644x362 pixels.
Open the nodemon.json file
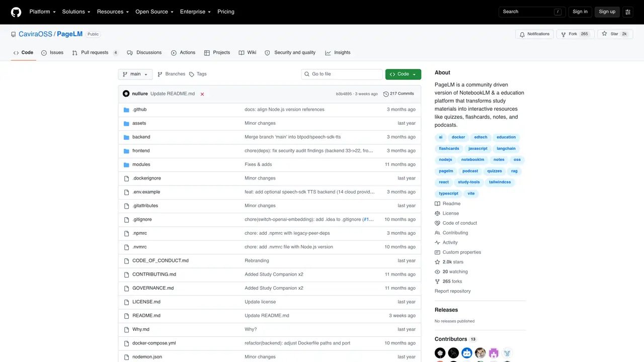147,357
